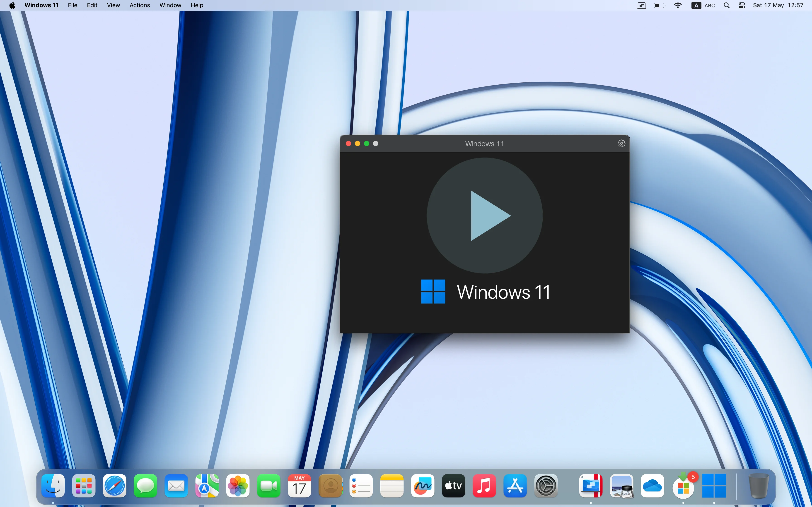Click the grey fourth window titlebar button
Viewport: 812px width, 507px height.
click(x=375, y=143)
